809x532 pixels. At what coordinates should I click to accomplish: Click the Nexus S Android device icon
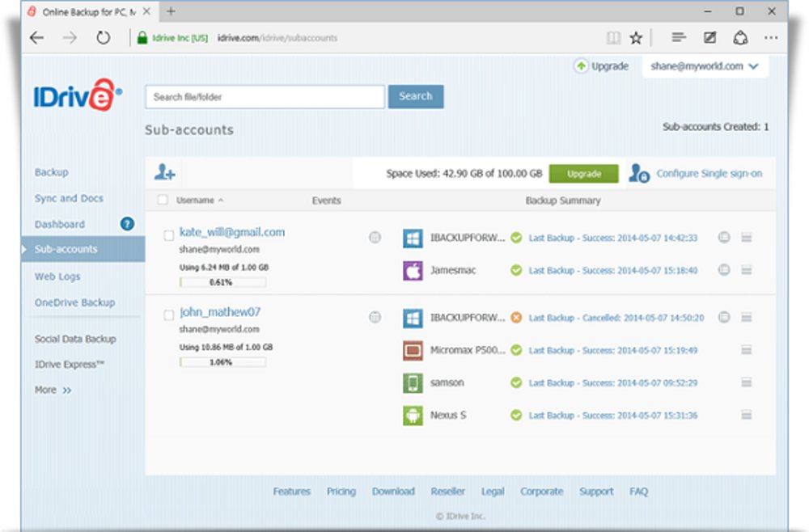click(x=413, y=415)
